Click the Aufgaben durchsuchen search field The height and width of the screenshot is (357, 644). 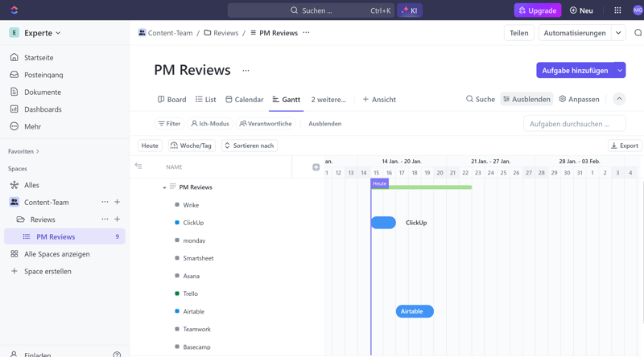(x=574, y=124)
